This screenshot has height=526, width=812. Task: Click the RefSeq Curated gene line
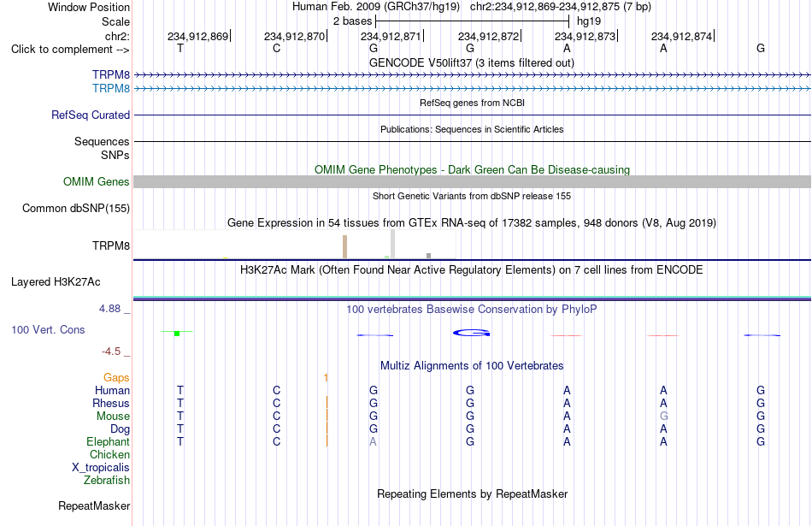click(473, 115)
